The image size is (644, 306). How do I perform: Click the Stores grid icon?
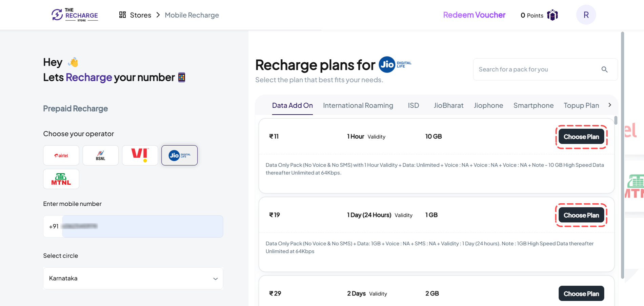[x=122, y=15]
